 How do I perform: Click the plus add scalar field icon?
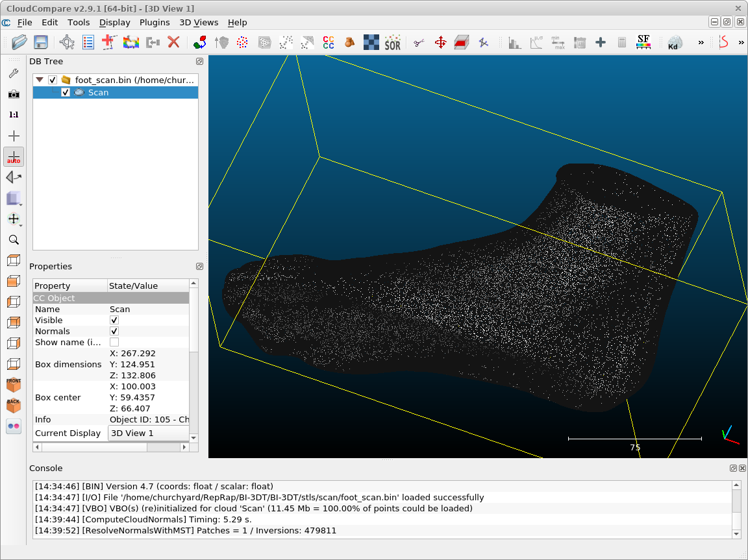601,42
